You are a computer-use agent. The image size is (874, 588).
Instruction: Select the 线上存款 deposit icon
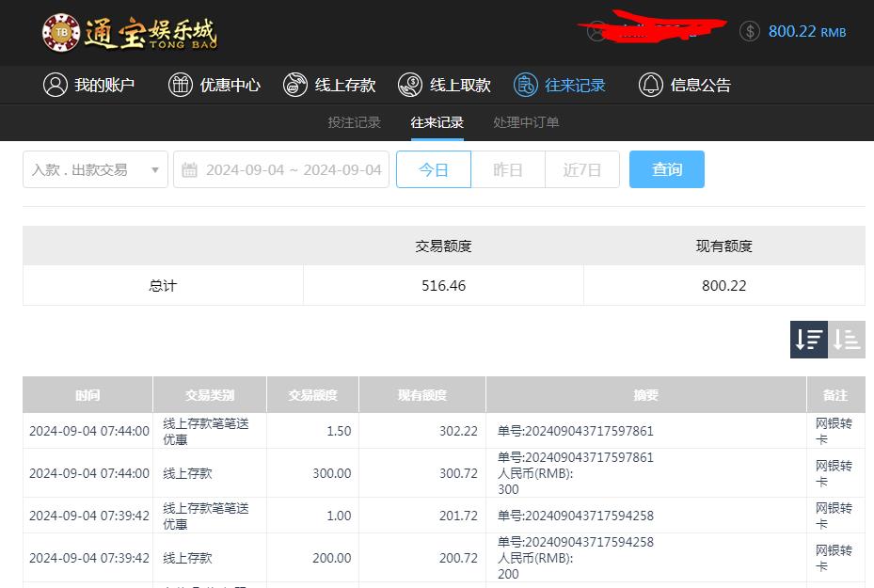coord(294,85)
